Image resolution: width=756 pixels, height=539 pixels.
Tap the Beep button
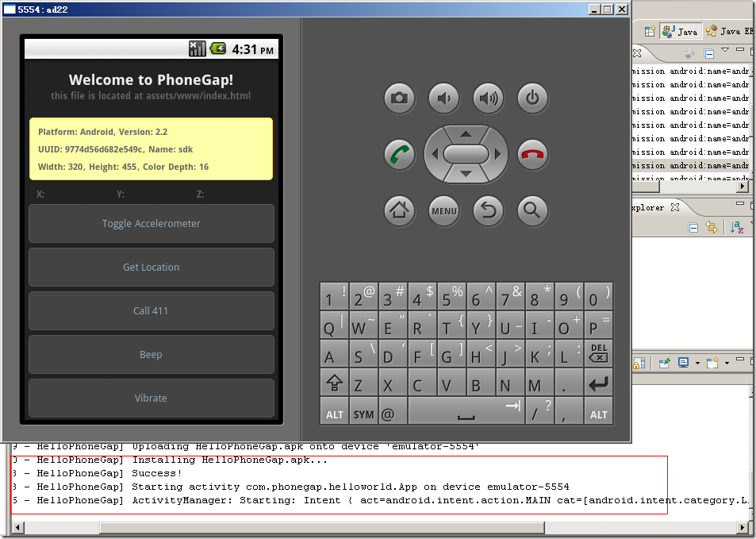(x=152, y=355)
